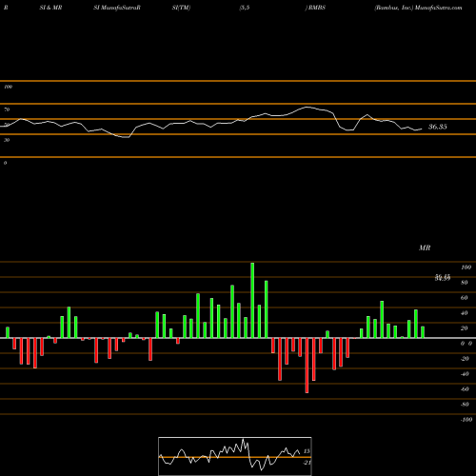Click the "-60" label on the MR axis
The height and width of the screenshot is (476, 476).
pos(465,389)
